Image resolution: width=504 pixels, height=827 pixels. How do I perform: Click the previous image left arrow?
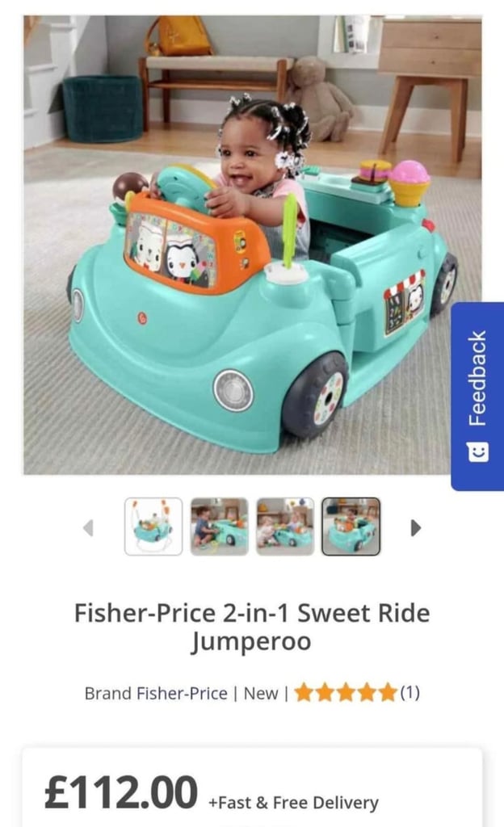pos(89,527)
